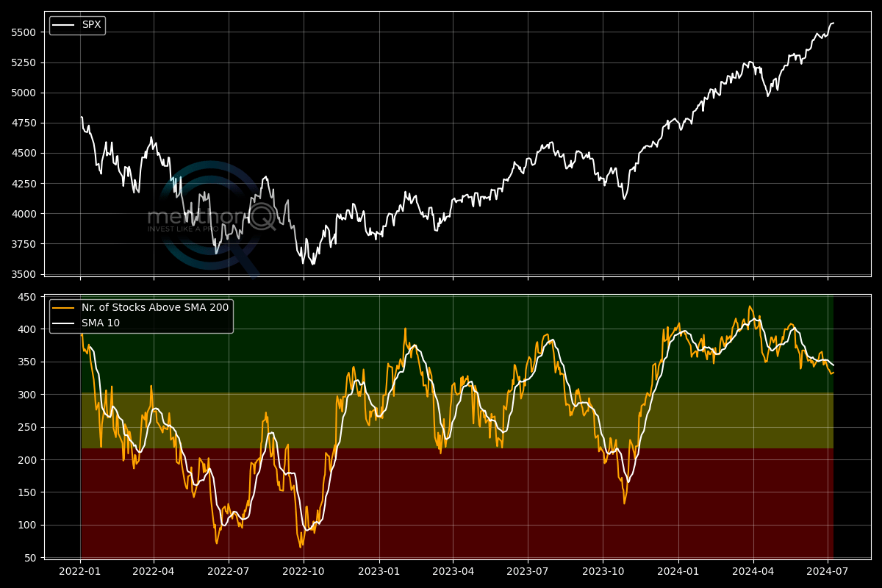The image size is (882, 588).
Task: Click the 2022-01 date axis label
Action: pos(80,570)
